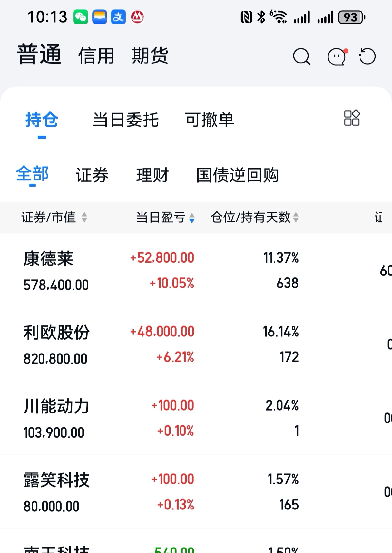Screen dimensions: 392x553
Task: Tap the China Merchants Bank notification icon
Action: pyautogui.click(x=137, y=17)
